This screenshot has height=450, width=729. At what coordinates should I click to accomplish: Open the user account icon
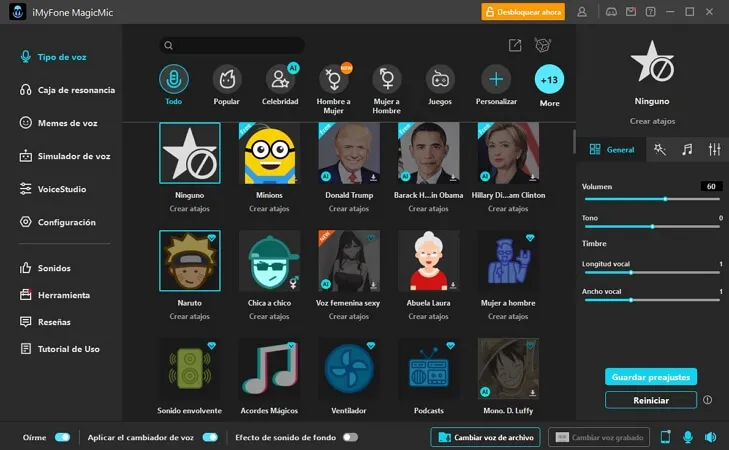[x=582, y=12]
